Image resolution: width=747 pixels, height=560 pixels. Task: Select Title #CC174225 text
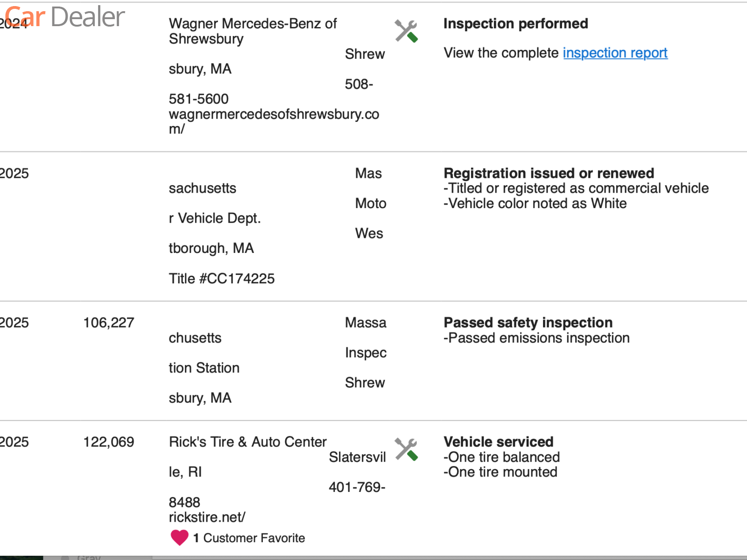coord(222,279)
